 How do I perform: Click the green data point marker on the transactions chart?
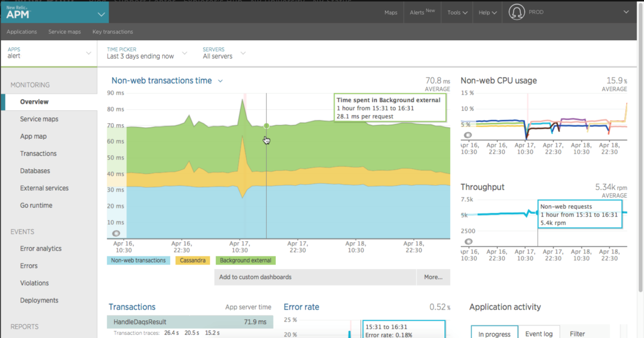pyautogui.click(x=267, y=126)
